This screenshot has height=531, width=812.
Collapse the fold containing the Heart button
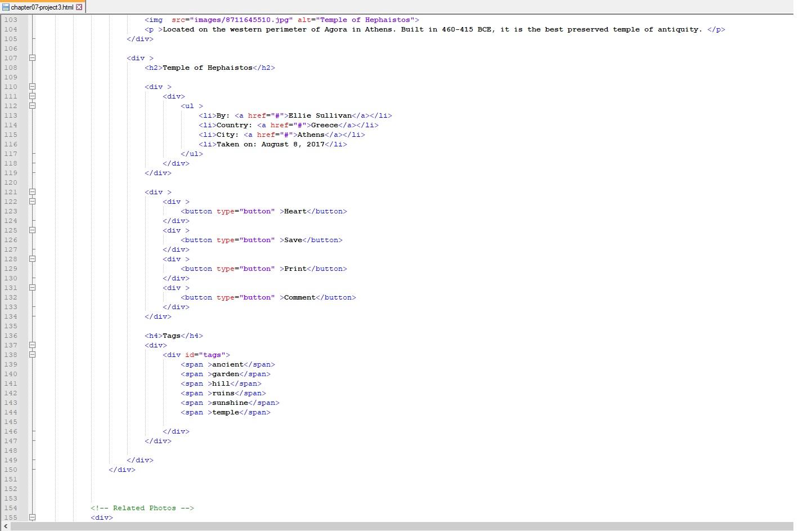[x=33, y=202]
